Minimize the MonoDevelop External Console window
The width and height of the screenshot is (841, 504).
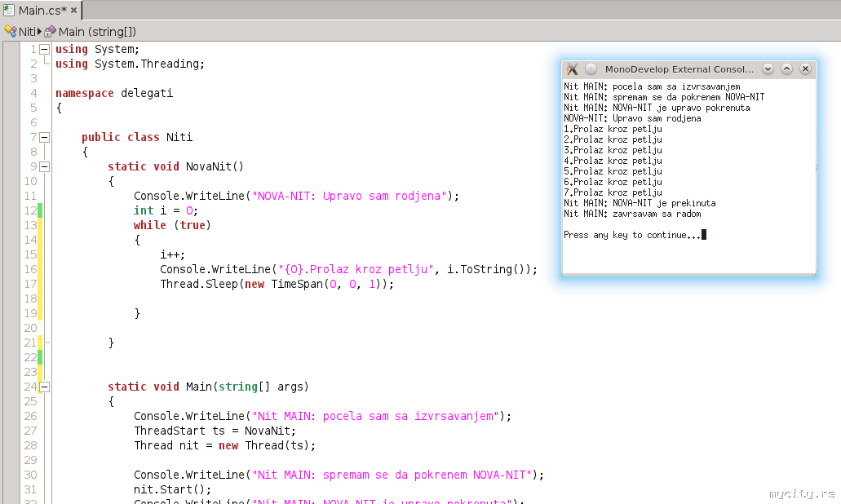[x=768, y=69]
